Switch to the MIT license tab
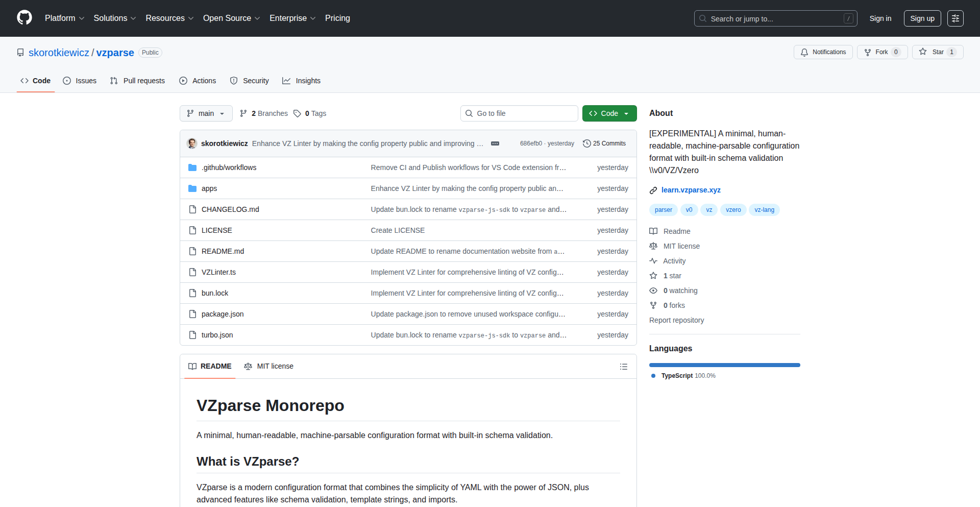Viewport: 980px width, 507px height. (x=269, y=366)
